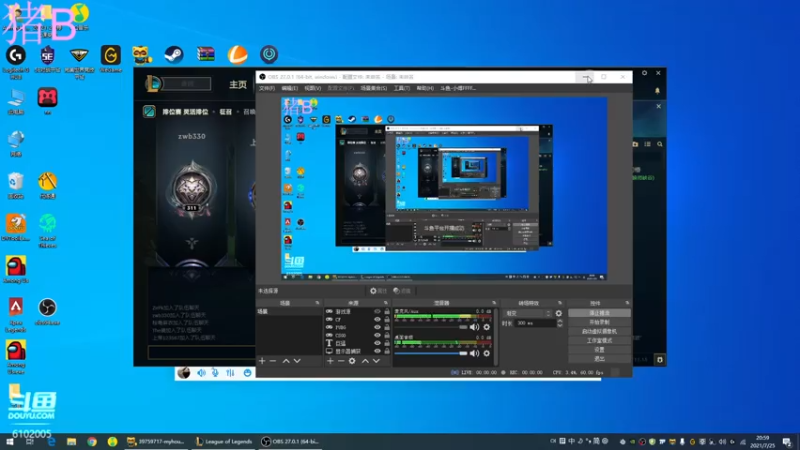800x450 pixels.
Task: Hide the 显示器捕获 source with its eye icon
Action: 378,351
